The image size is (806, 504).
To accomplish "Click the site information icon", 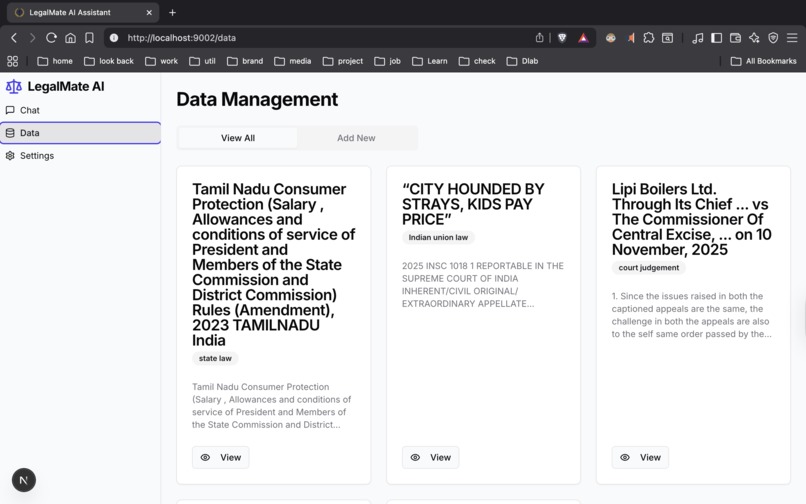I will coord(114,38).
